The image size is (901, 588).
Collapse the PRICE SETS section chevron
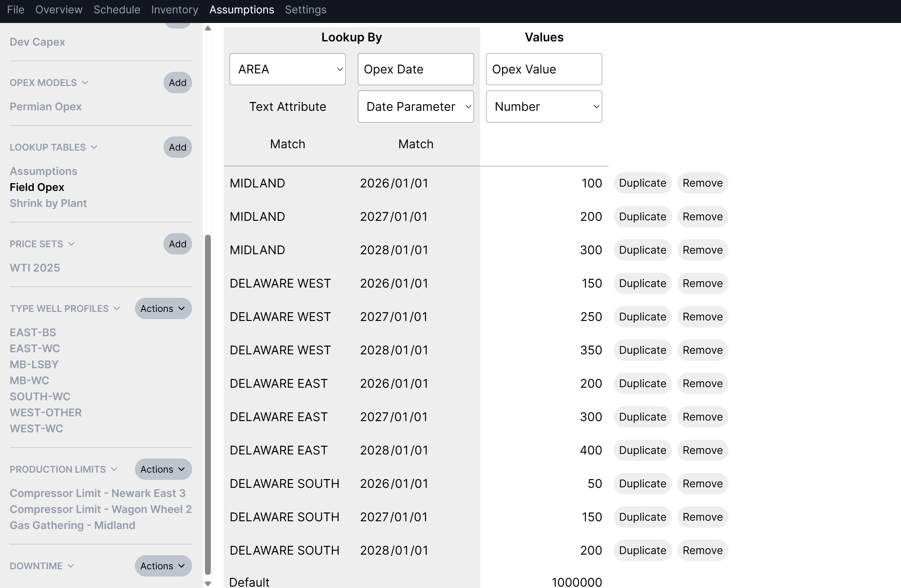click(x=72, y=244)
